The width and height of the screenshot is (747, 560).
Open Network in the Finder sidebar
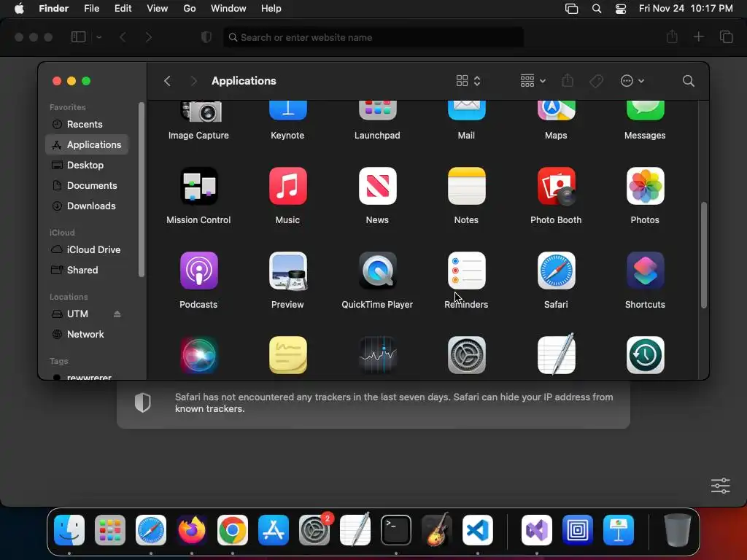coord(88,334)
